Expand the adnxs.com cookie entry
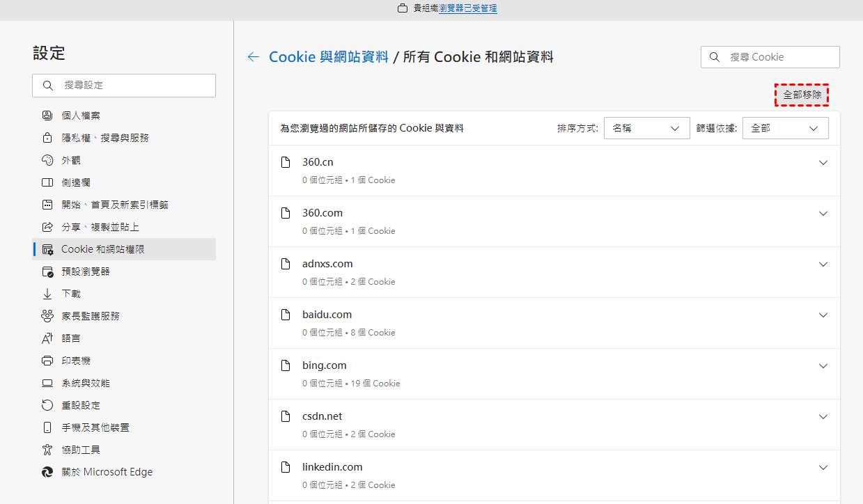This screenshot has height=504, width=863. [823, 265]
